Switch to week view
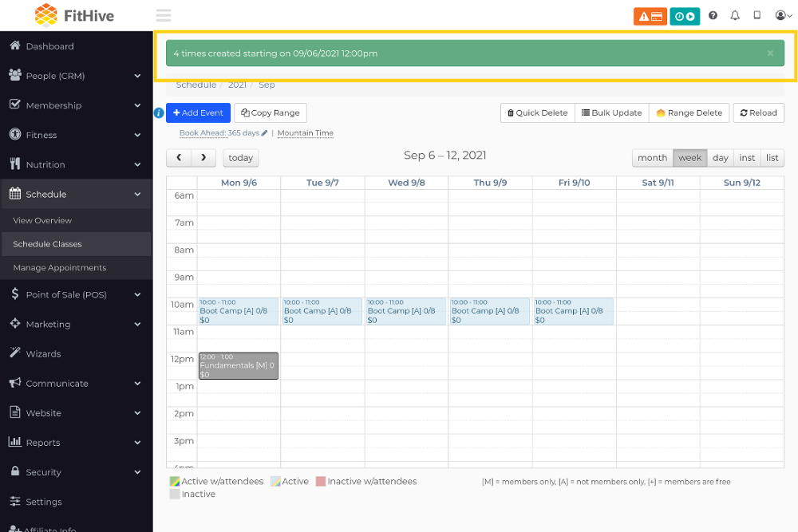The height and width of the screenshot is (532, 798). point(690,158)
